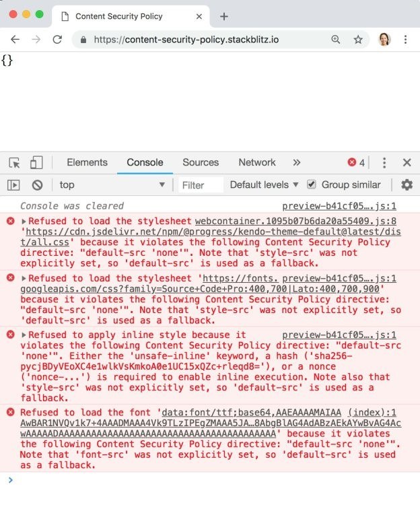Click the error icon on inline style error
The image size is (420, 511).
pos(10,335)
